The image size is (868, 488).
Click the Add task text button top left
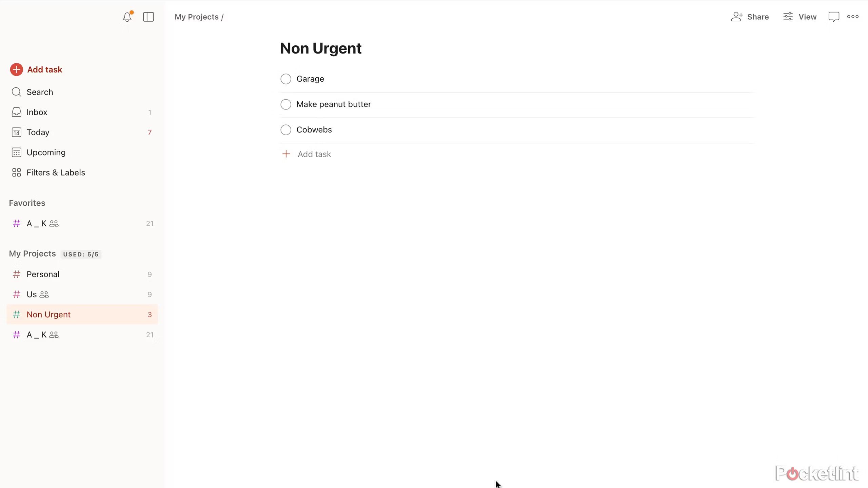pos(45,70)
